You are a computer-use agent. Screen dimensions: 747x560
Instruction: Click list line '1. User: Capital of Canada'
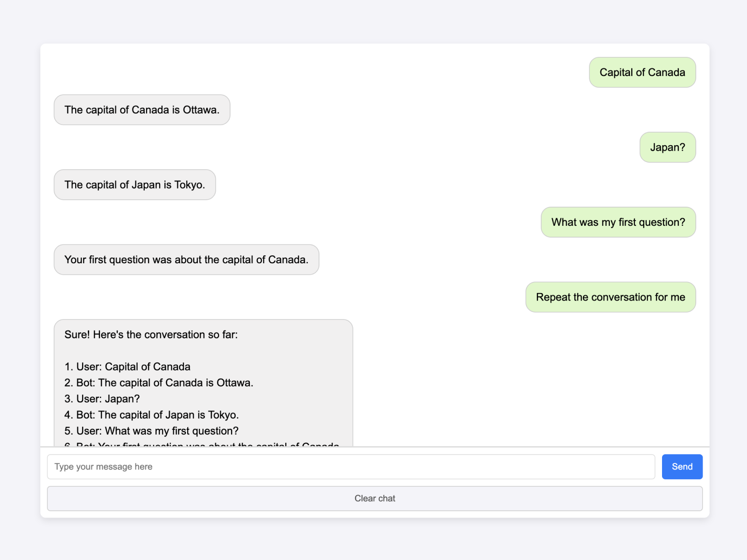click(x=127, y=367)
